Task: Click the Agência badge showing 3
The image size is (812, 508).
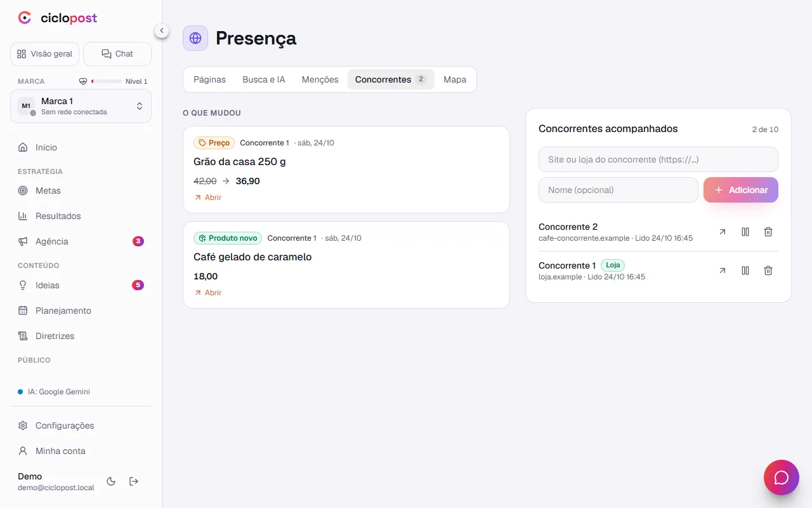Action: [138, 241]
